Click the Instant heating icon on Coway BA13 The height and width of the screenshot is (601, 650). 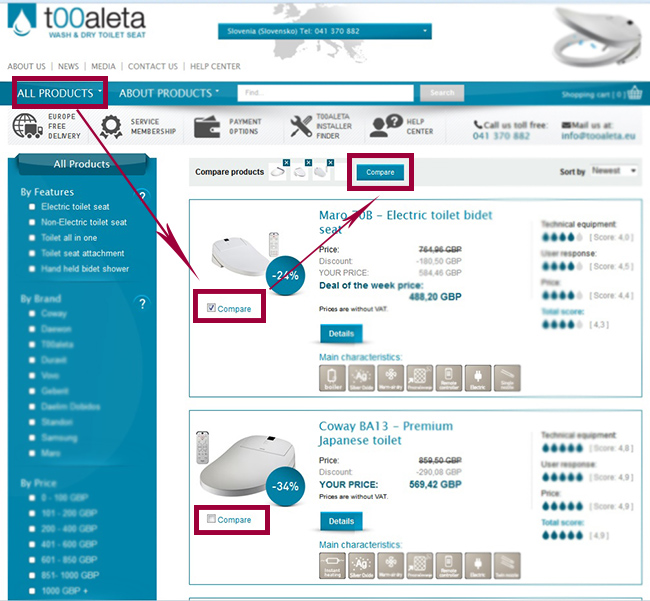tap(332, 565)
